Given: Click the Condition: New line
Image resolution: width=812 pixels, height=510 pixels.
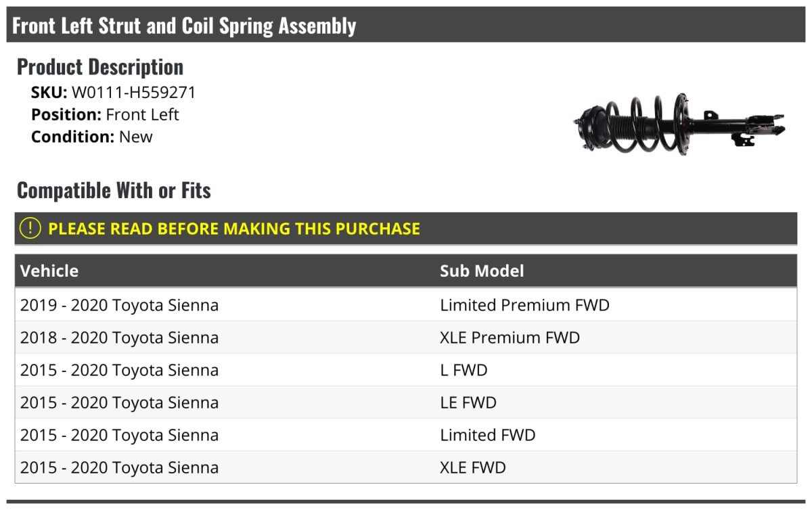Looking at the screenshot, I should (92, 137).
